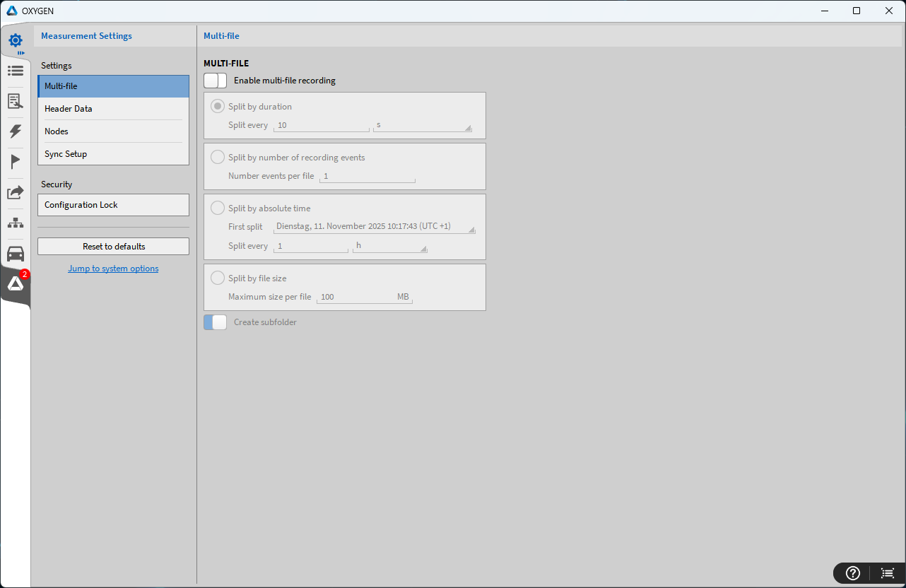This screenshot has height=588, width=906.
Task: Open the logo icon with notification badge
Action: 16,284
